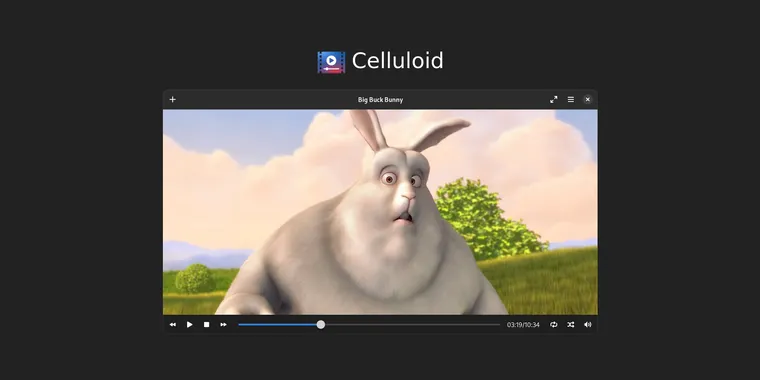Toggle fullscreen mode in the header bar
The height and width of the screenshot is (380, 760).
point(554,99)
